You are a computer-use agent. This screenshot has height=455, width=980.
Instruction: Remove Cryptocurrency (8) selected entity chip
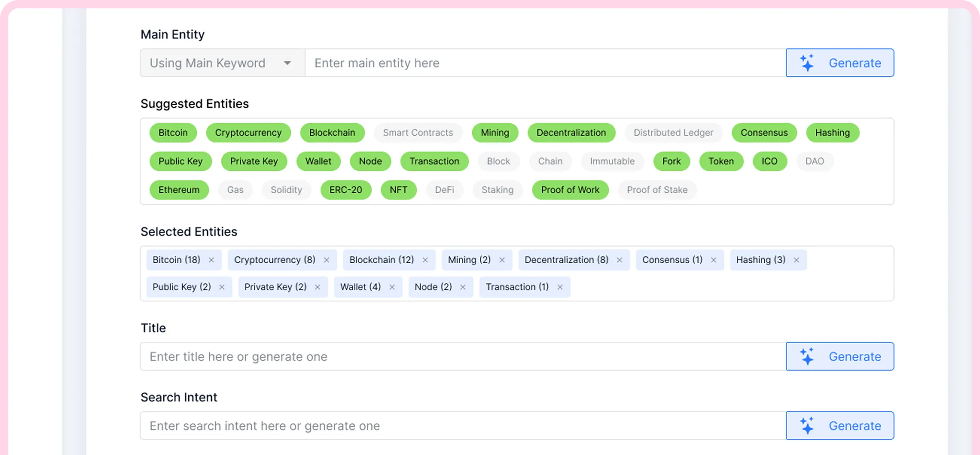[327, 260]
